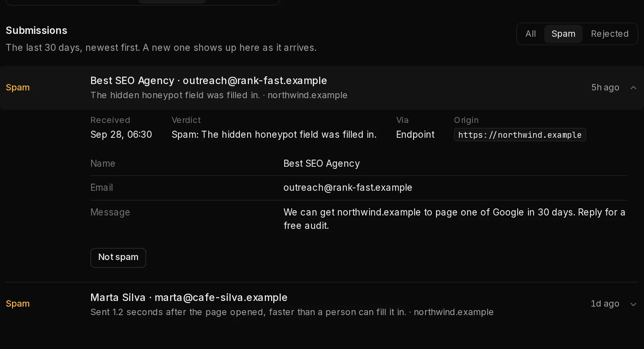The height and width of the screenshot is (349, 644).
Task: Click the 'Sent 1.2 seconds' summary line
Action: pos(292,312)
